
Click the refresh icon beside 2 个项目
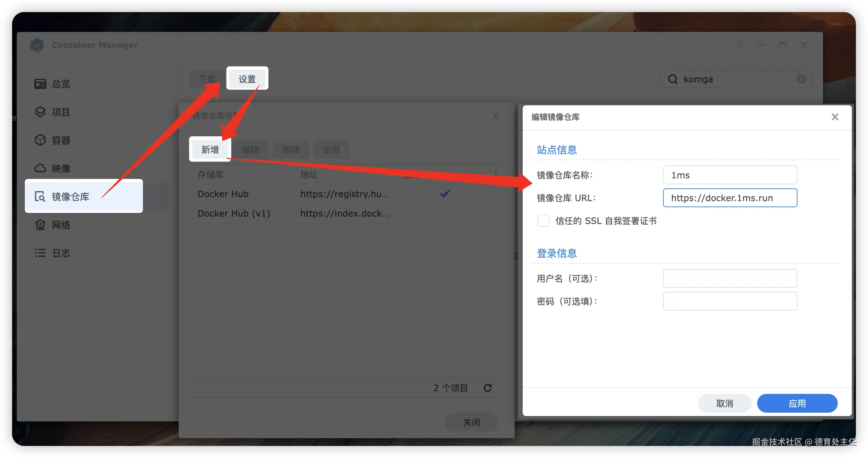tap(487, 388)
